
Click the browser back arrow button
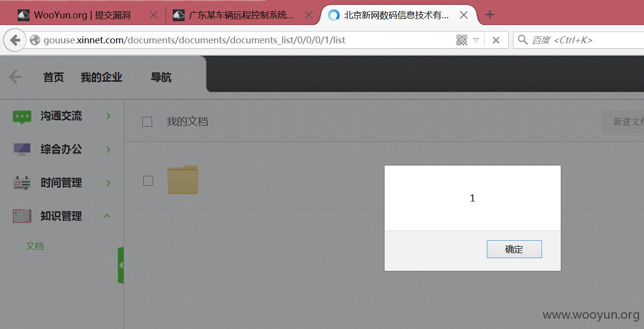pyautogui.click(x=15, y=40)
